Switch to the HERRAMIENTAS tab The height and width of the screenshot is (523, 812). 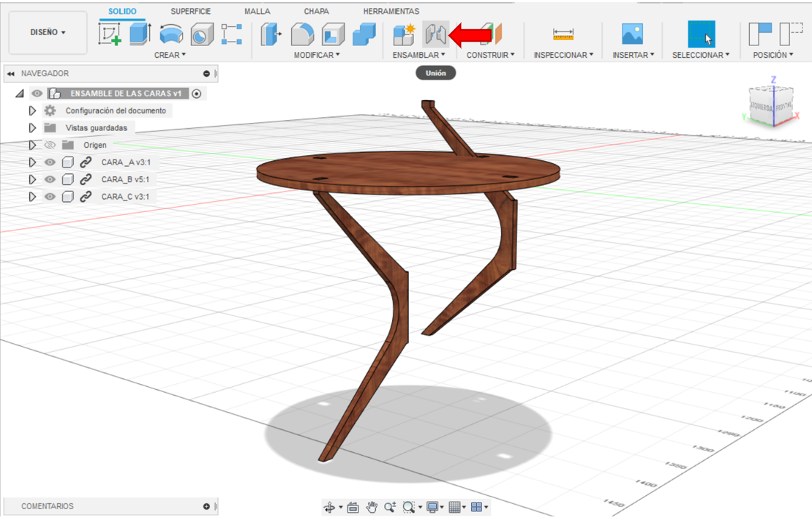click(391, 12)
